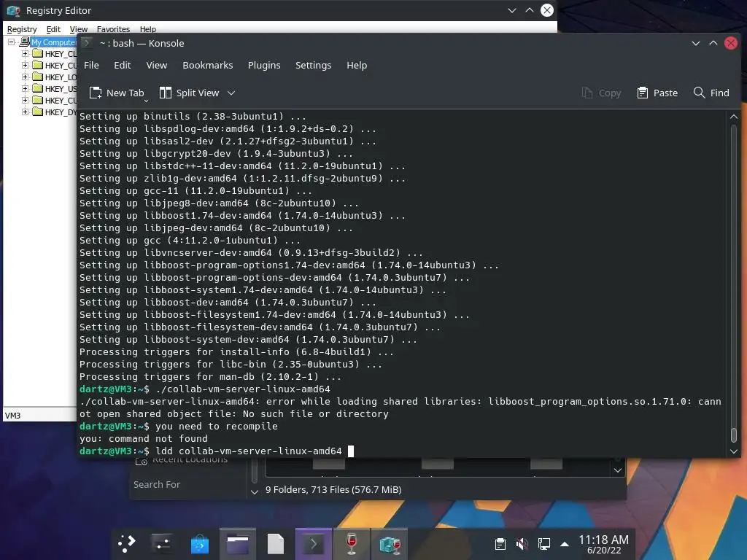Viewport: 747px width, 560px height.
Task: Open the Registry menu in Registry Editor
Action: (22, 29)
